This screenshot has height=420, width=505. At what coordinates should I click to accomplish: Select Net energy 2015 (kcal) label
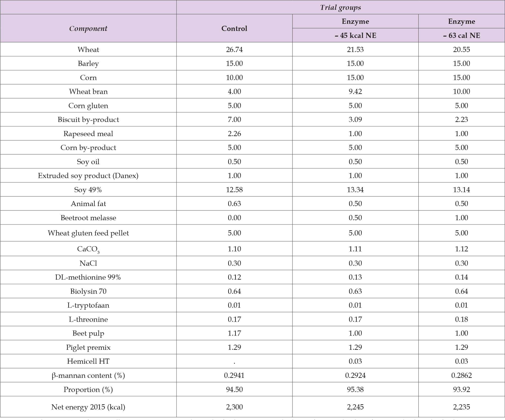(x=88, y=407)
